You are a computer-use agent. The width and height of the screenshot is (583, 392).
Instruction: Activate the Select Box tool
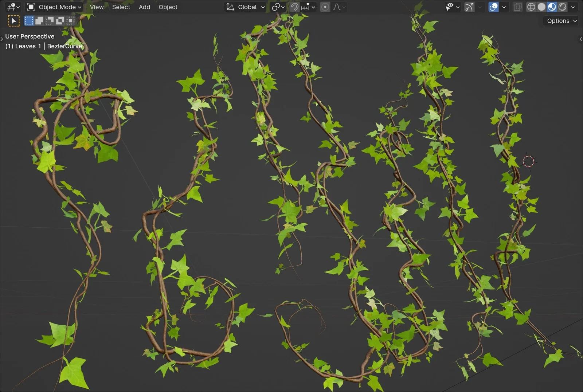click(x=28, y=20)
